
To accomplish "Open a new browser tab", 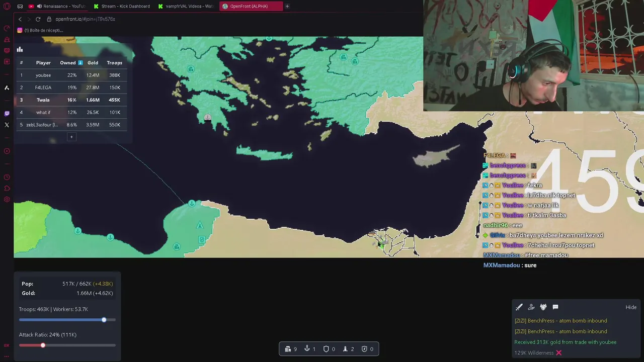I will pos(287,6).
